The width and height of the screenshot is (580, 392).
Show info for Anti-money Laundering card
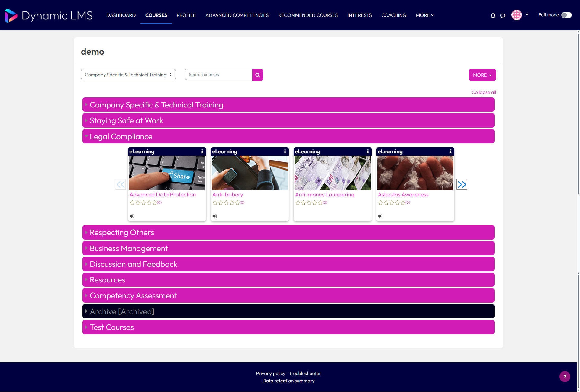click(x=368, y=151)
